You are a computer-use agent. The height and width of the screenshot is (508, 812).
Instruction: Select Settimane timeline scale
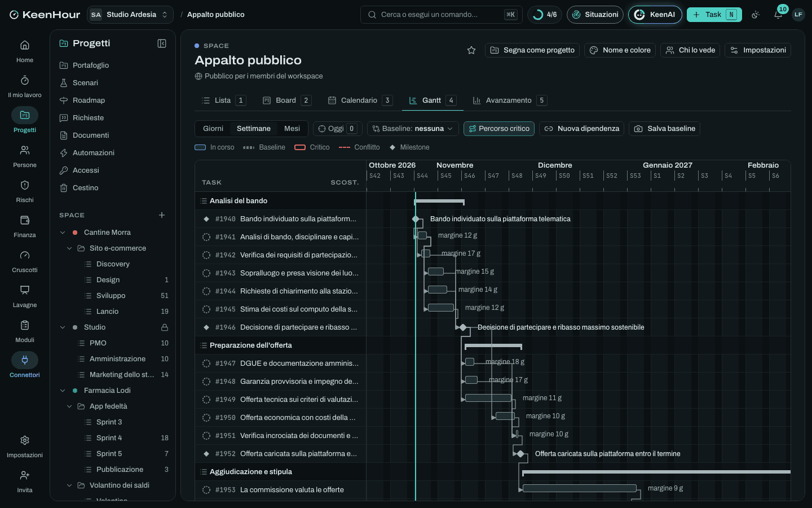click(254, 129)
